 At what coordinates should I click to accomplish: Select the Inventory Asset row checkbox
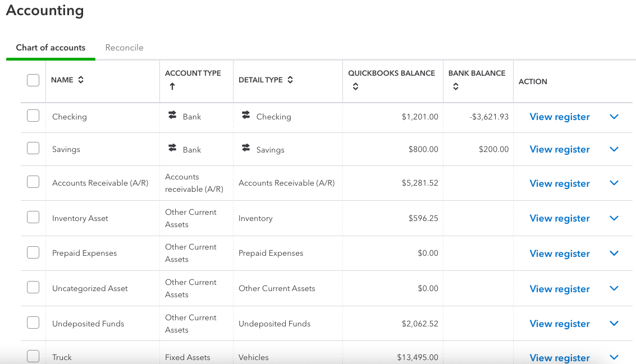coord(33,218)
